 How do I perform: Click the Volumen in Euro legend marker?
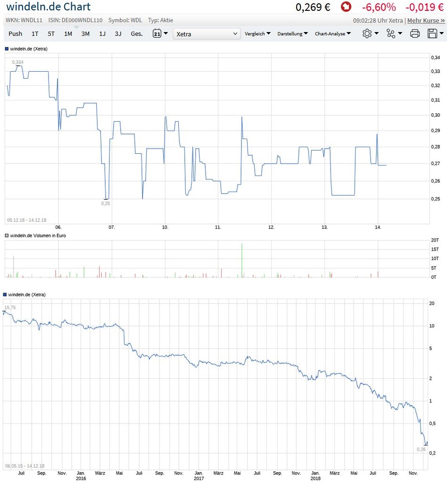click(7, 235)
